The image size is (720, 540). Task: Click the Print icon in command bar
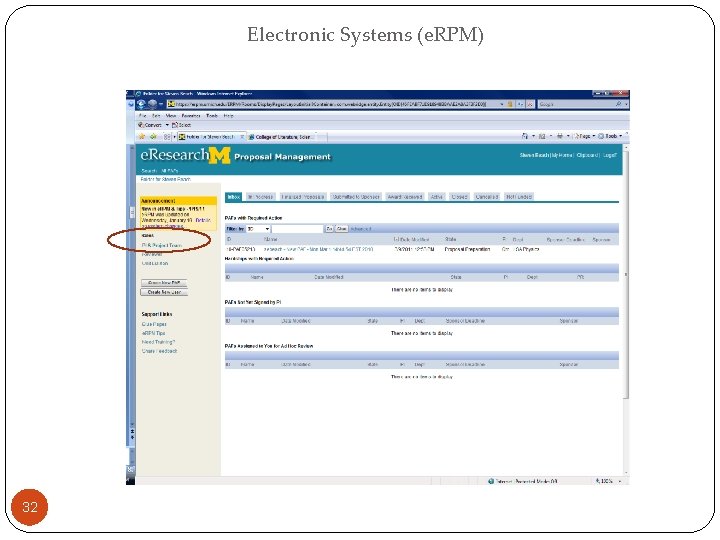[x=559, y=136]
